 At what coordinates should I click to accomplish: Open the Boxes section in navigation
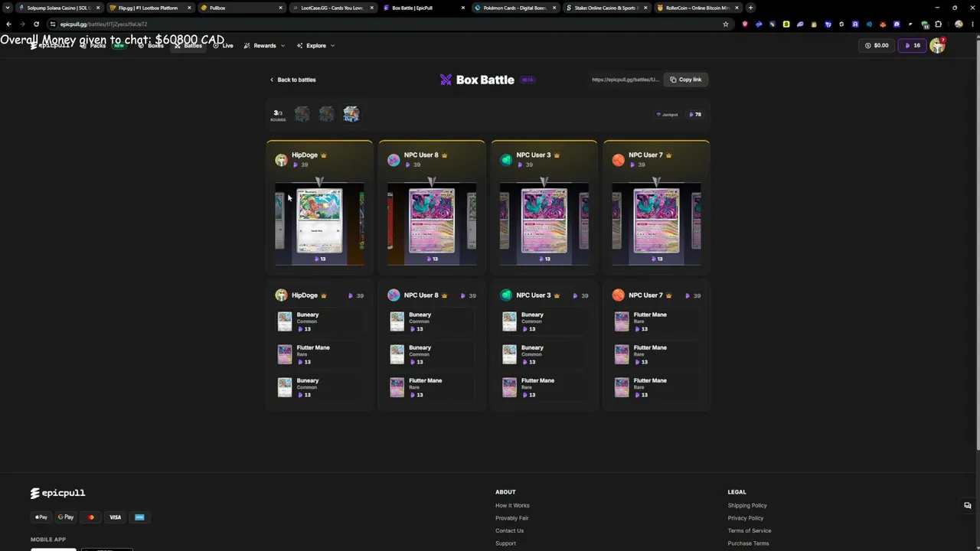(x=151, y=46)
